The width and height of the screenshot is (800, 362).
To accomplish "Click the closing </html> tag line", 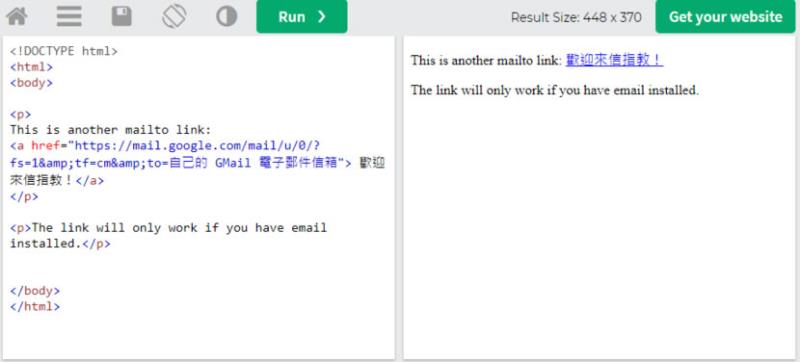I will click(35, 306).
